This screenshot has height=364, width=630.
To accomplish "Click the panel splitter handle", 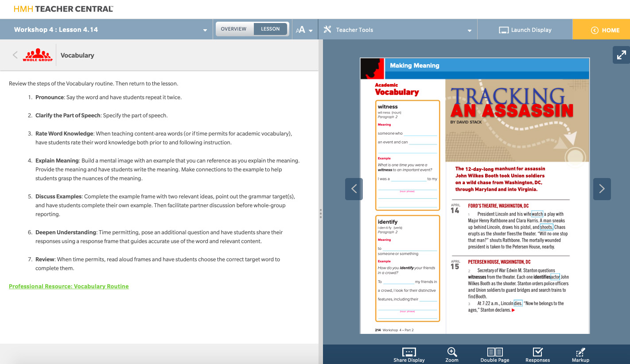I will pyautogui.click(x=321, y=213).
